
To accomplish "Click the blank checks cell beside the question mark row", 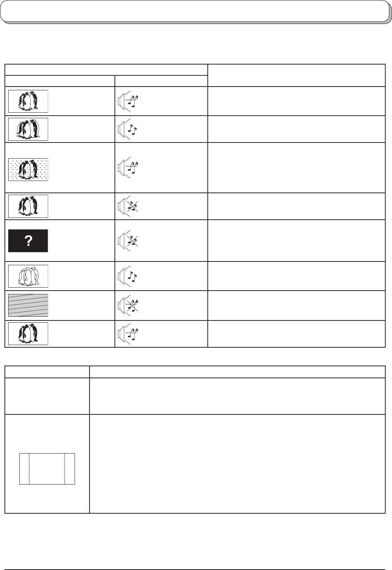I will point(297,241).
